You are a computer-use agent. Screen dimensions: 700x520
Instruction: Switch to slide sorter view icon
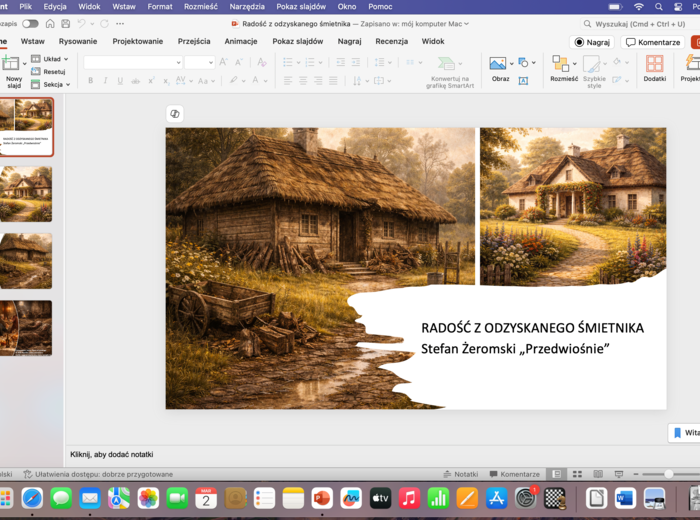576,474
